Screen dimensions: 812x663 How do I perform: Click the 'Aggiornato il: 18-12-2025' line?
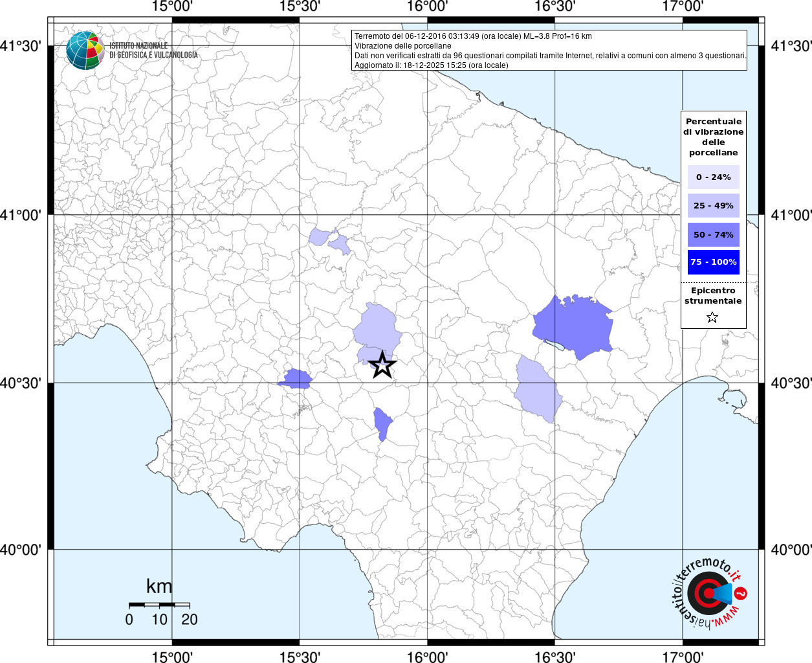(x=432, y=65)
